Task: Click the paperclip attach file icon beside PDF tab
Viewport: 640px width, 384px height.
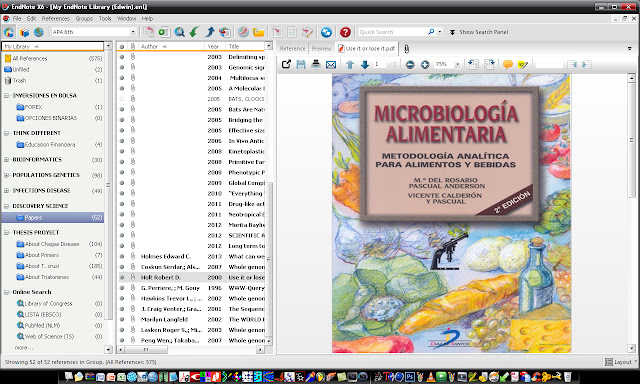Action: (x=407, y=49)
